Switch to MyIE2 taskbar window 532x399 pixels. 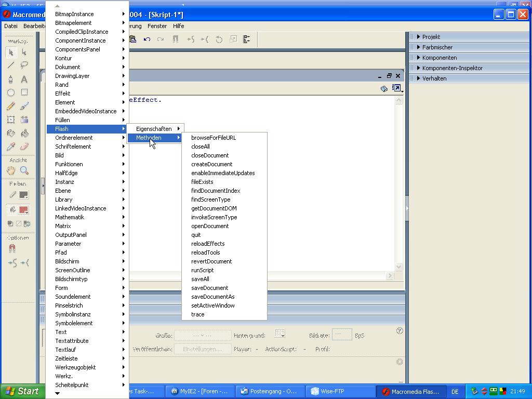point(200,392)
